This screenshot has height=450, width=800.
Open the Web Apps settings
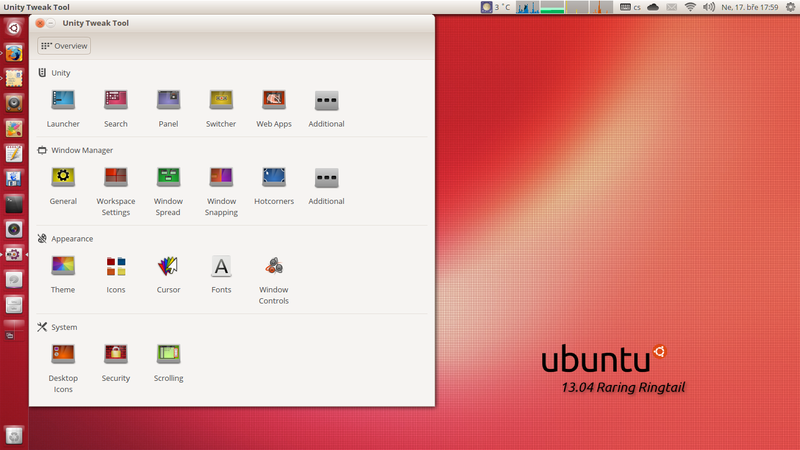coord(274,108)
